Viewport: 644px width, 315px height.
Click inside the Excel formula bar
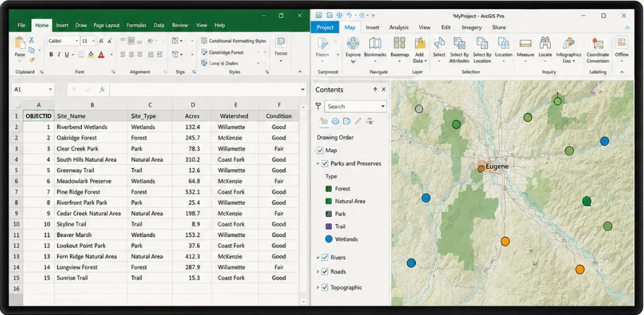pyautogui.click(x=204, y=89)
